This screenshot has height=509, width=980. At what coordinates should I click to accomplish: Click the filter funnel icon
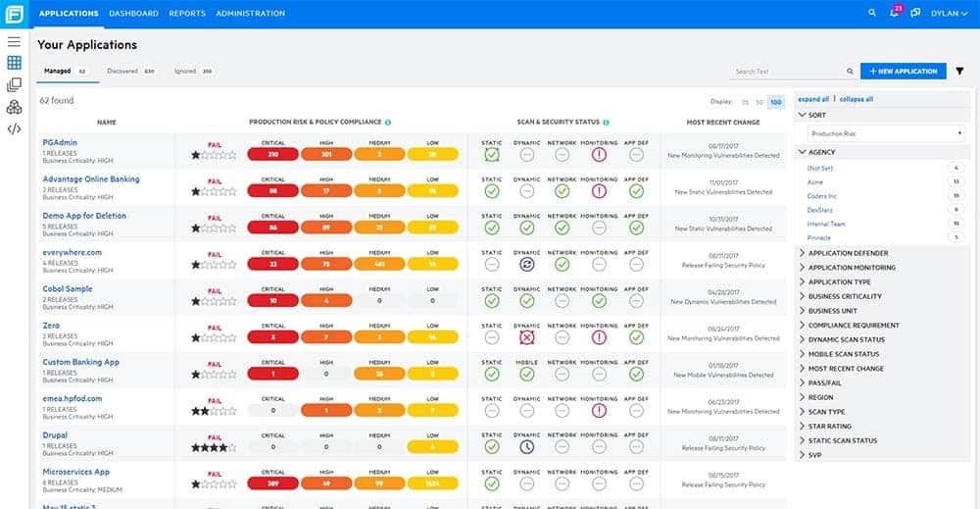(959, 72)
